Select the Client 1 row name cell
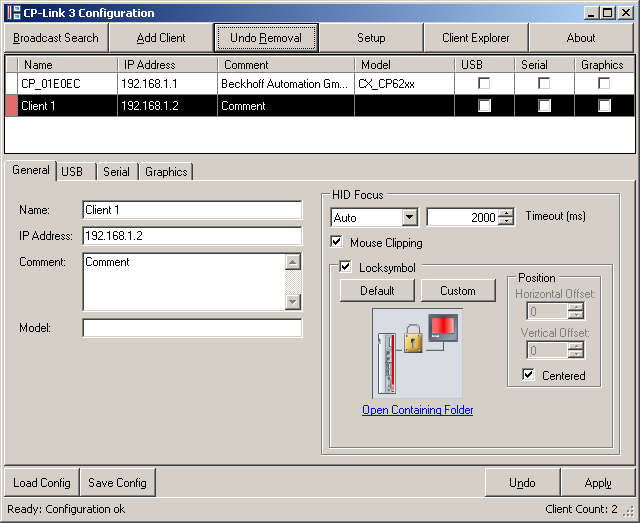The image size is (640, 523). coord(67,106)
